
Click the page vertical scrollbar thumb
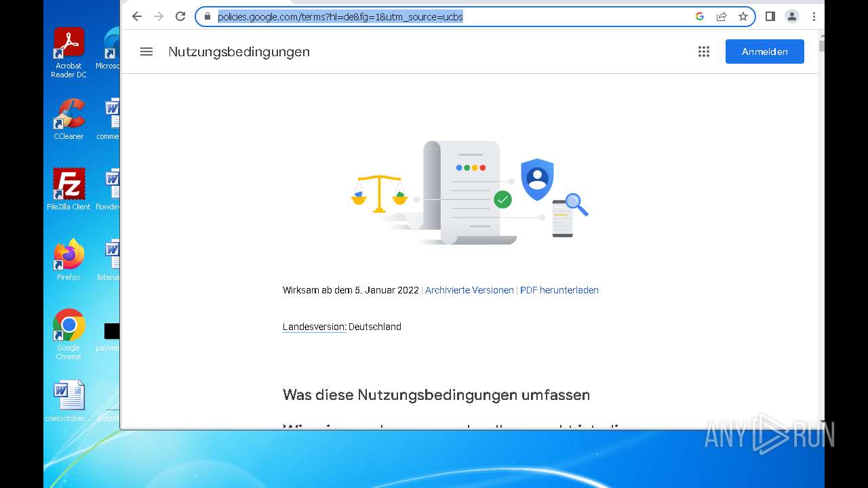coord(821,46)
